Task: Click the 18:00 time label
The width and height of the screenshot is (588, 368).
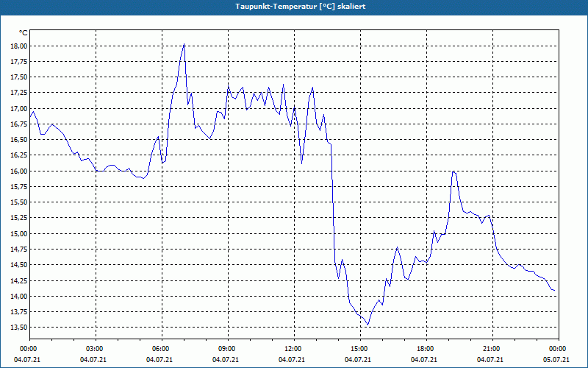Action: pyautogui.click(x=426, y=349)
